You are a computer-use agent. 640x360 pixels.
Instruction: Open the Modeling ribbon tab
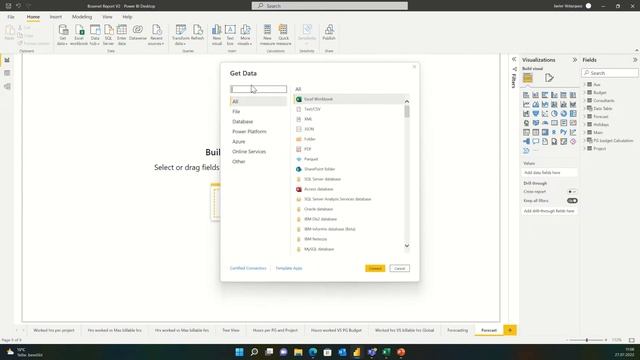tap(82, 17)
